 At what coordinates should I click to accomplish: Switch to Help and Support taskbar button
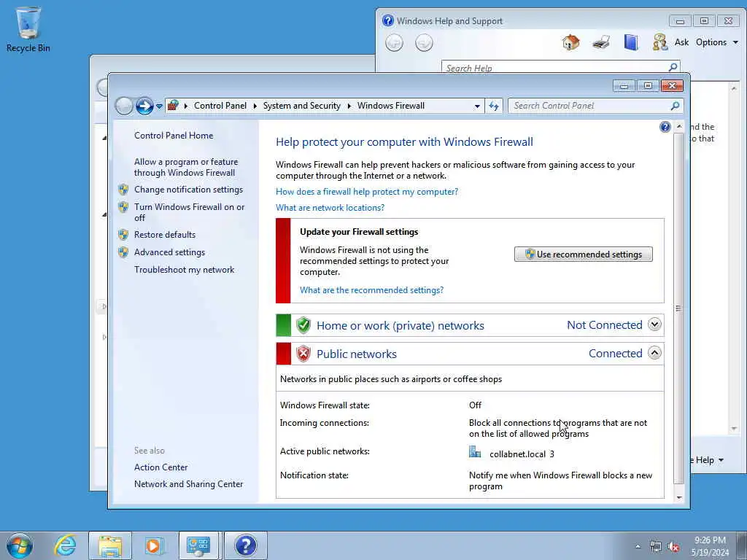(x=245, y=545)
